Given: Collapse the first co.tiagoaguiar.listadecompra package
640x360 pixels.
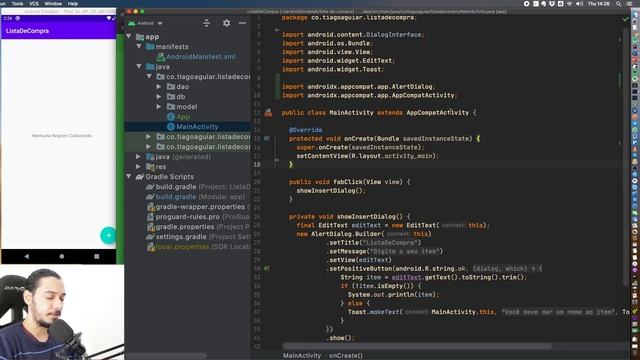Looking at the screenshot, I should point(149,77).
